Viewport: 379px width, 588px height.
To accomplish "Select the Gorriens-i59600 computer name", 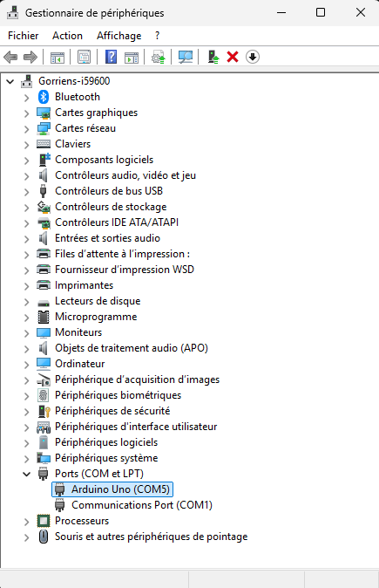I will (x=74, y=81).
